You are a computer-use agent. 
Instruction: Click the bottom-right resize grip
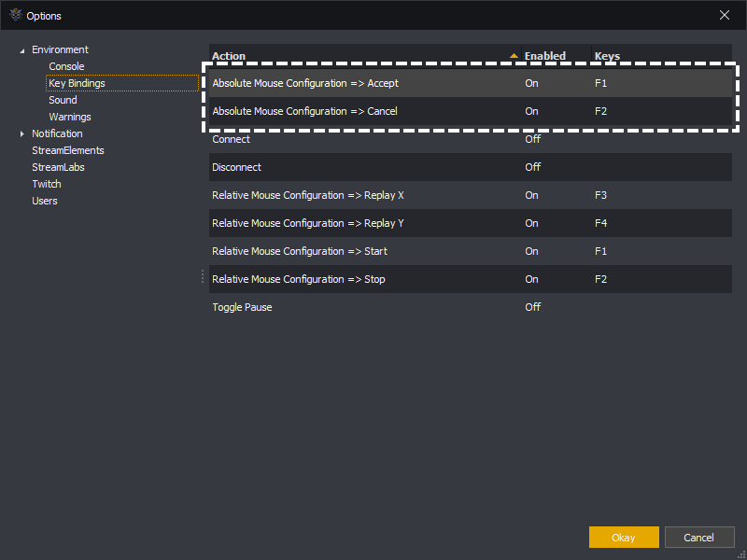tap(741, 554)
